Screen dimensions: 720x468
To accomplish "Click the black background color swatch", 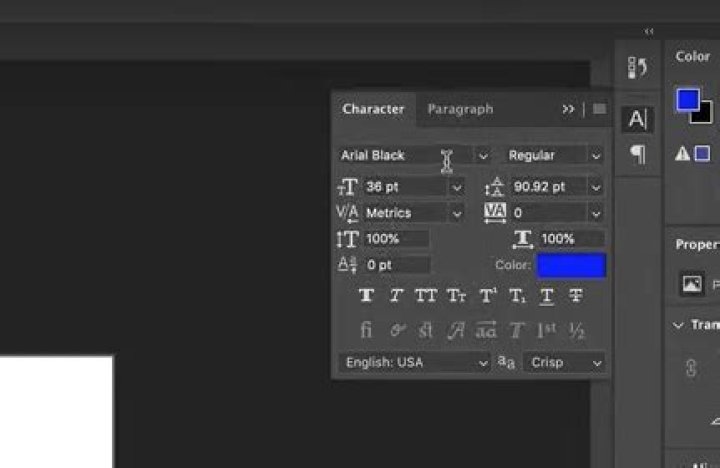I will [x=704, y=114].
